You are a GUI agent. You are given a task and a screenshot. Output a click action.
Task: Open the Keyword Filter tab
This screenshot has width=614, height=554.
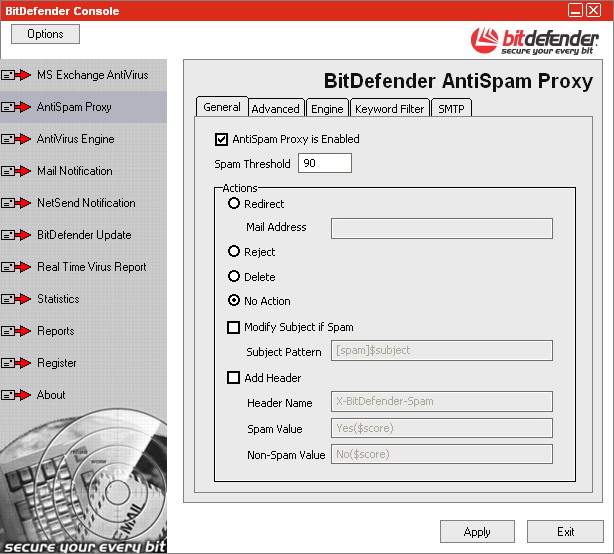(390, 108)
